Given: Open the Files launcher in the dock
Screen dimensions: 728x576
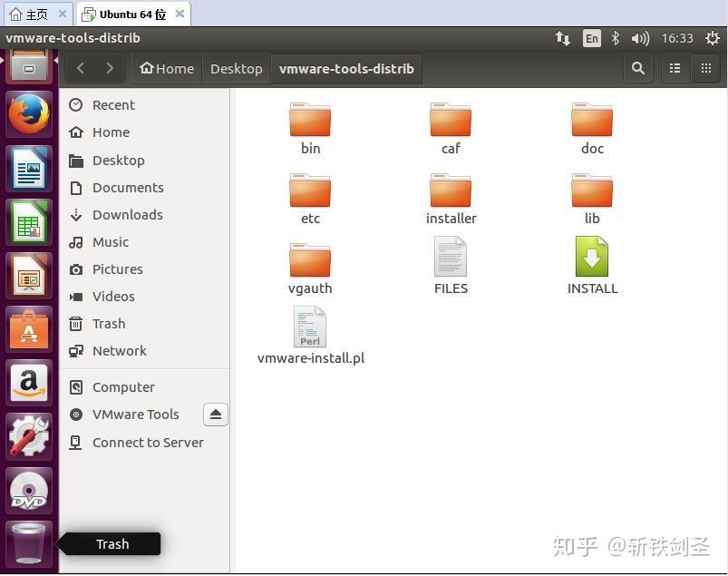Looking at the screenshot, I should (29, 66).
